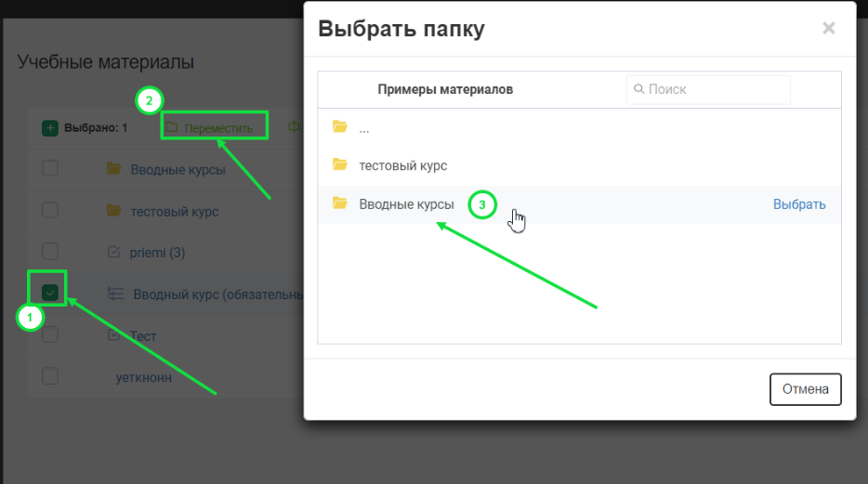
Task: Click the Отмена button
Action: [x=806, y=389]
